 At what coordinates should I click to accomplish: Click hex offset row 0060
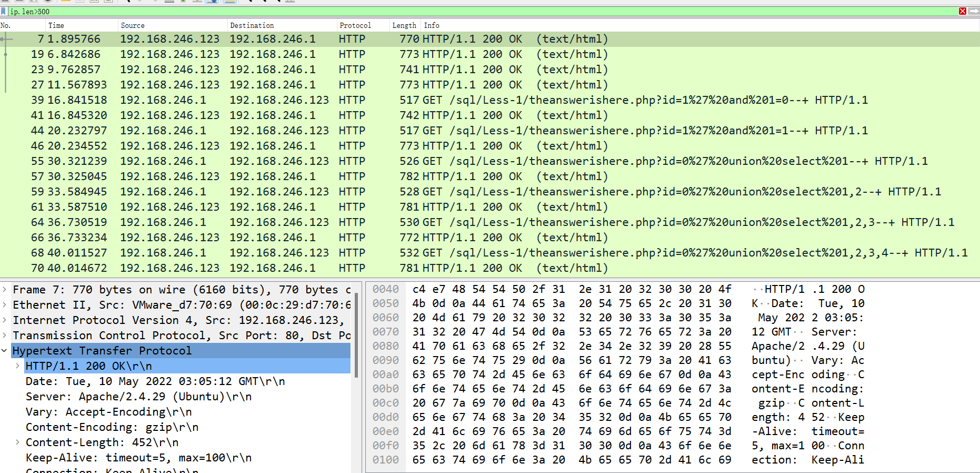tap(386, 318)
